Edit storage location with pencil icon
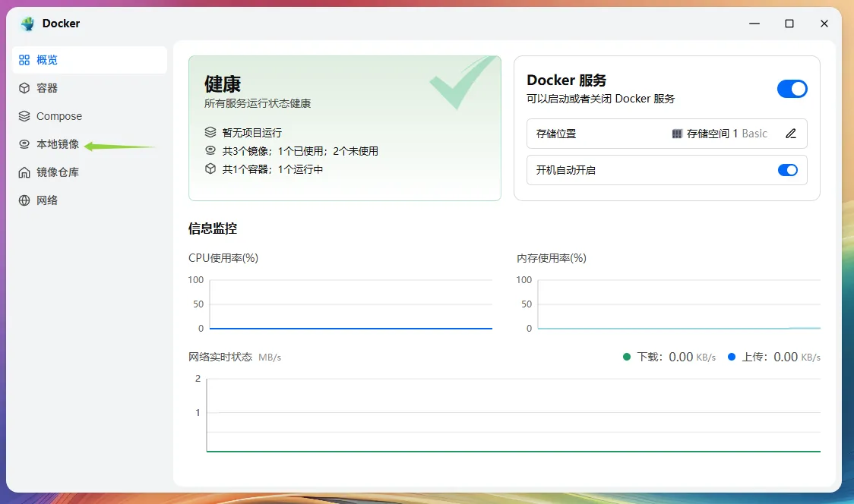Screen dimensions: 854x504 [791, 134]
